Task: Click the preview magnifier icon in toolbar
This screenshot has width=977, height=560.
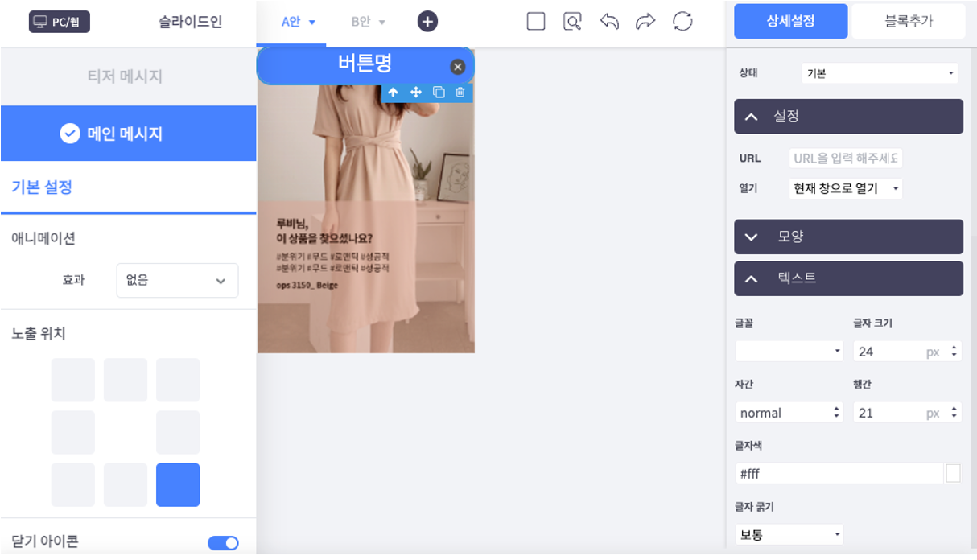Action: click(x=572, y=22)
